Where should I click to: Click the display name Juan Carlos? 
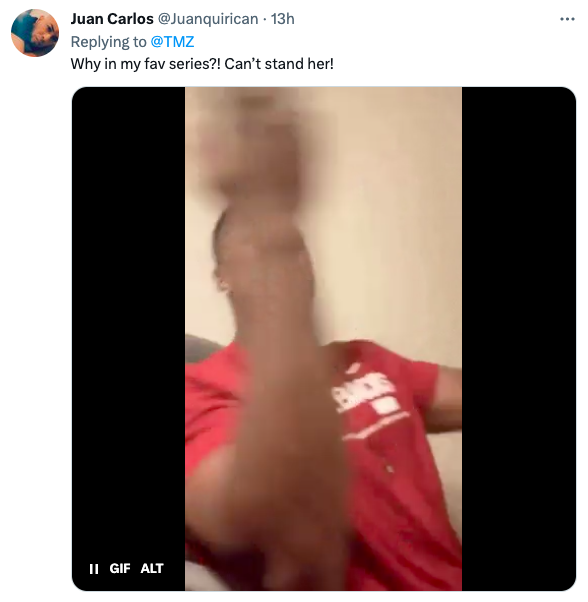[112, 19]
